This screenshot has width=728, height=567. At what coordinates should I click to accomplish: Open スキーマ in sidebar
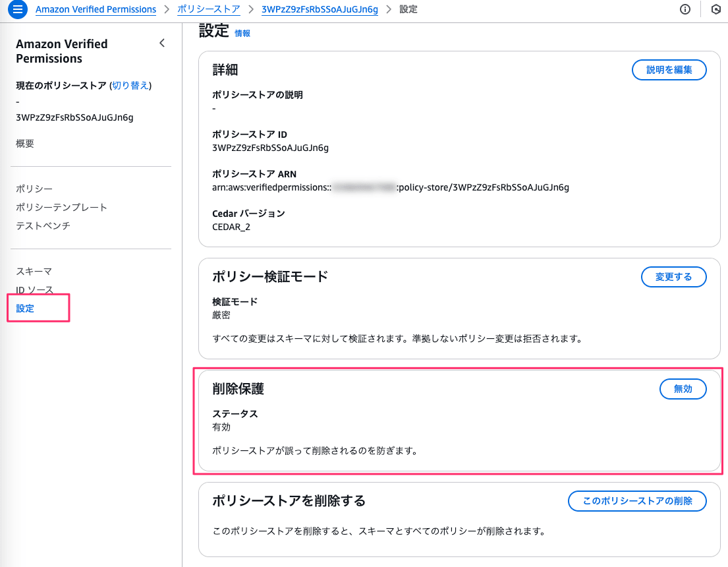pos(34,272)
